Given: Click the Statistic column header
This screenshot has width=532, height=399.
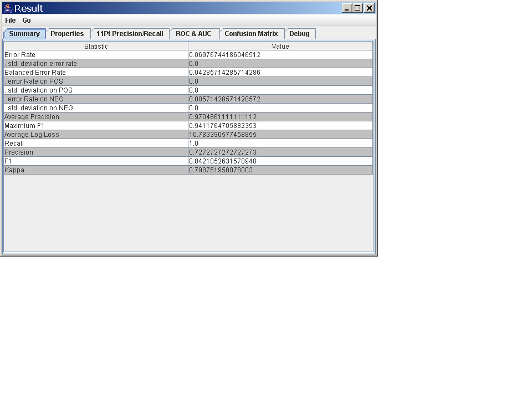Looking at the screenshot, I should pyautogui.click(x=96, y=47).
